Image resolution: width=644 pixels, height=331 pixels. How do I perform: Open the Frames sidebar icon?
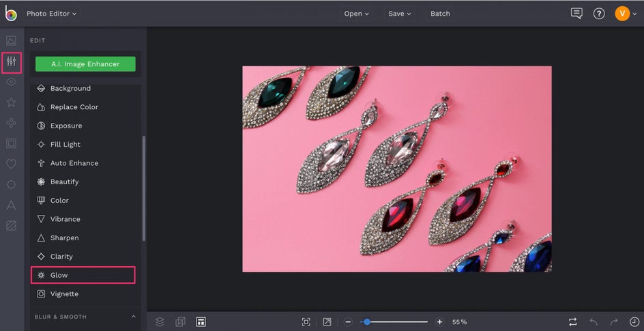[x=11, y=143]
